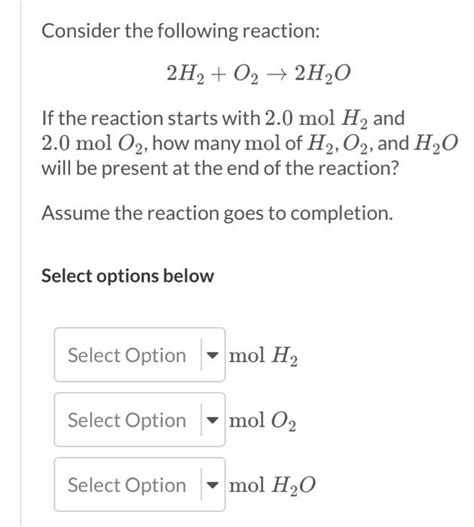This screenshot has width=474, height=527.
Task: Click the caret icon next to mol O2
Action: (212, 420)
